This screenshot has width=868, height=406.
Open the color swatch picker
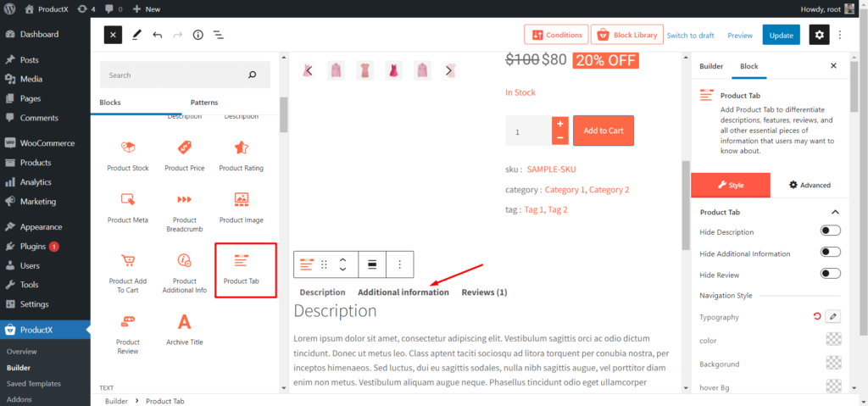pos(832,340)
